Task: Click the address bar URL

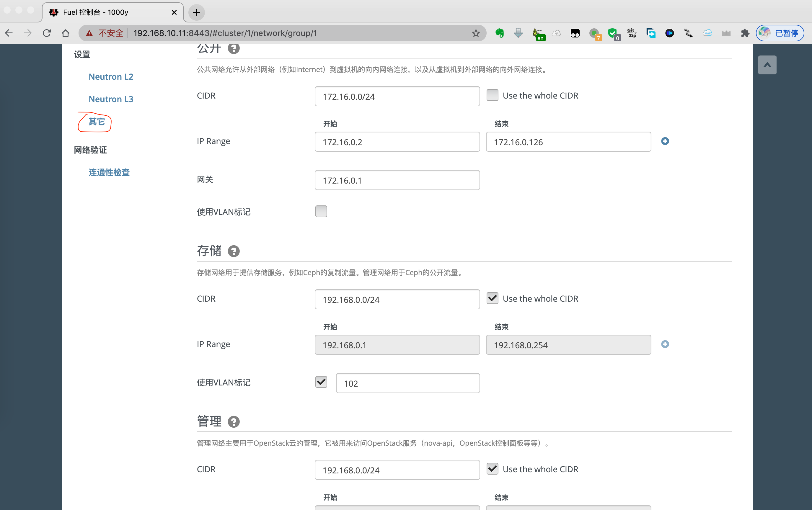Action: tap(225, 33)
